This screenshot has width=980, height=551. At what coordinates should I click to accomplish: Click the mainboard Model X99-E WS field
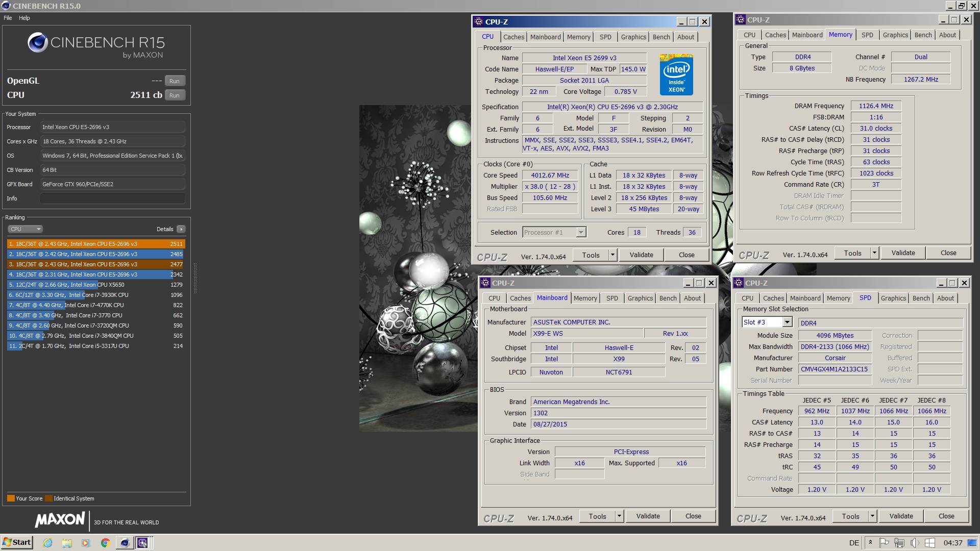coord(586,334)
